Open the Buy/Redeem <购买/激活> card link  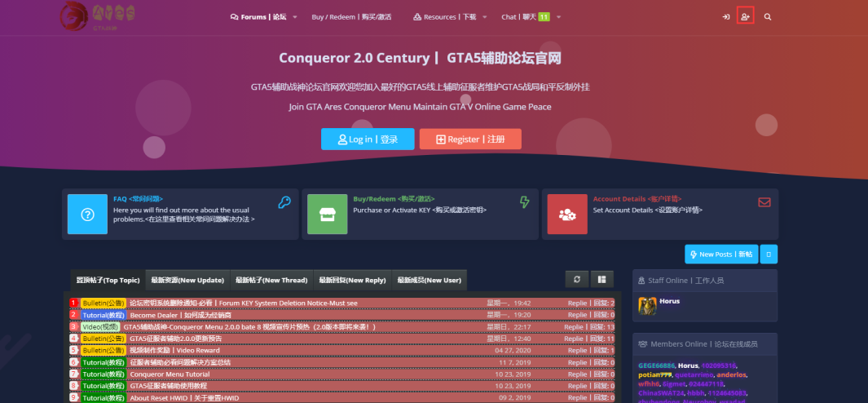click(x=394, y=198)
